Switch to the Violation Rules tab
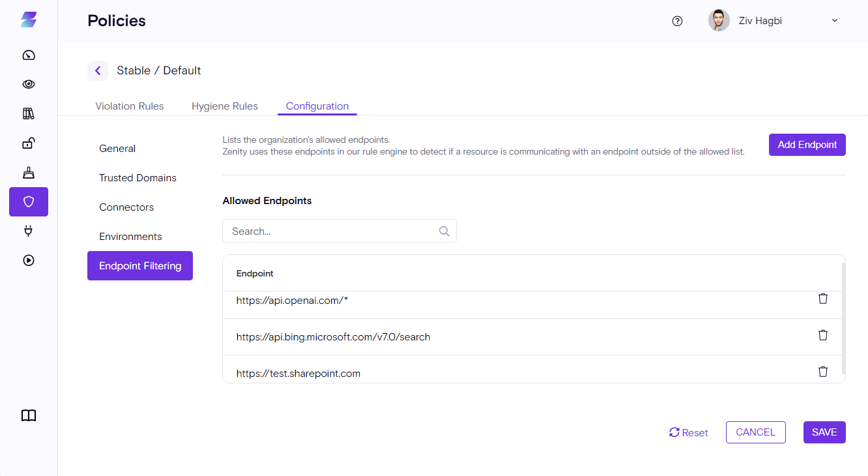The height and width of the screenshot is (476, 868). pyautogui.click(x=130, y=106)
